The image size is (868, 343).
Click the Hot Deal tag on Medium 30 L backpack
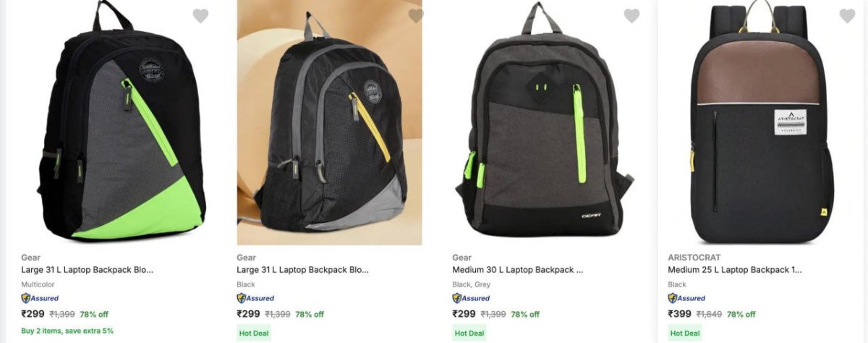click(x=469, y=333)
